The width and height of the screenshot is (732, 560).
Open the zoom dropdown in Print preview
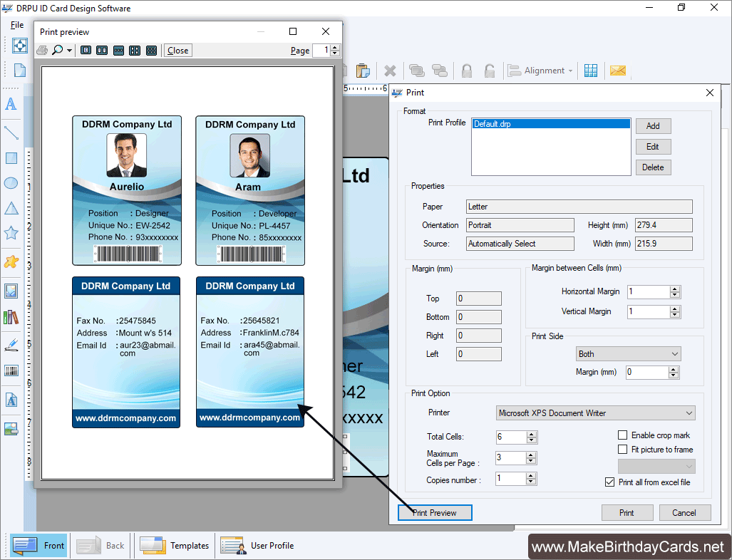pos(71,50)
